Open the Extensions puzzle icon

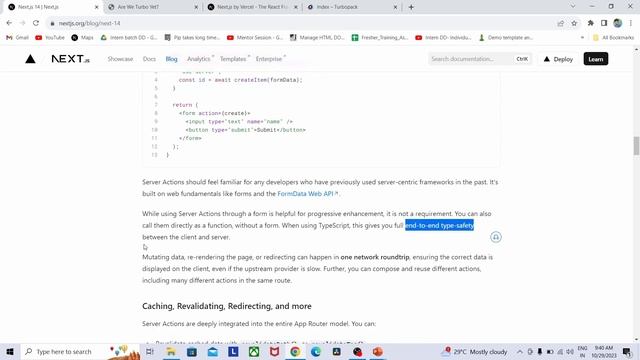coord(590,23)
